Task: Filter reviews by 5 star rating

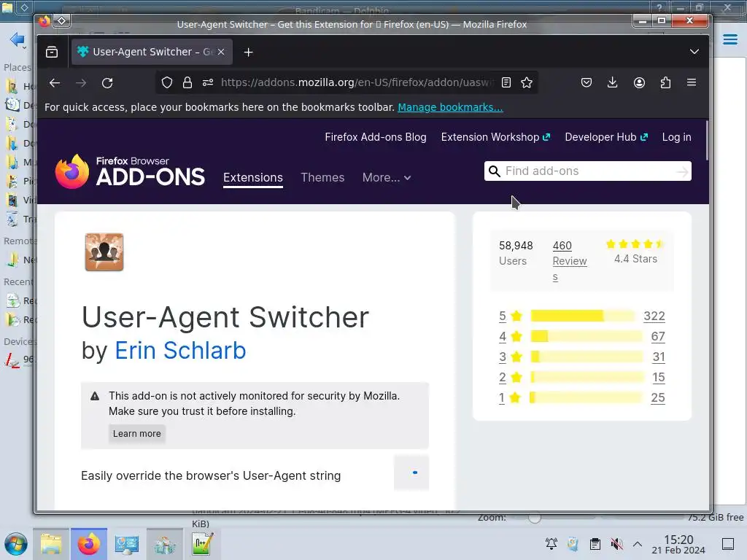Action: point(511,316)
